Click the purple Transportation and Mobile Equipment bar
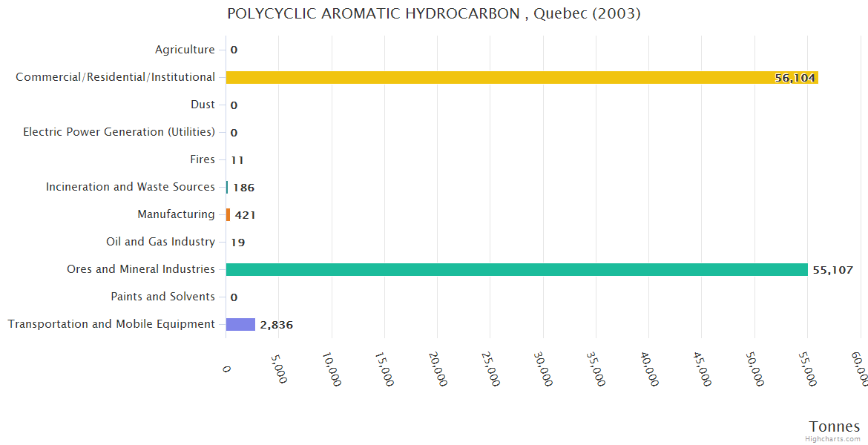This screenshot has width=868, height=445. [x=240, y=324]
